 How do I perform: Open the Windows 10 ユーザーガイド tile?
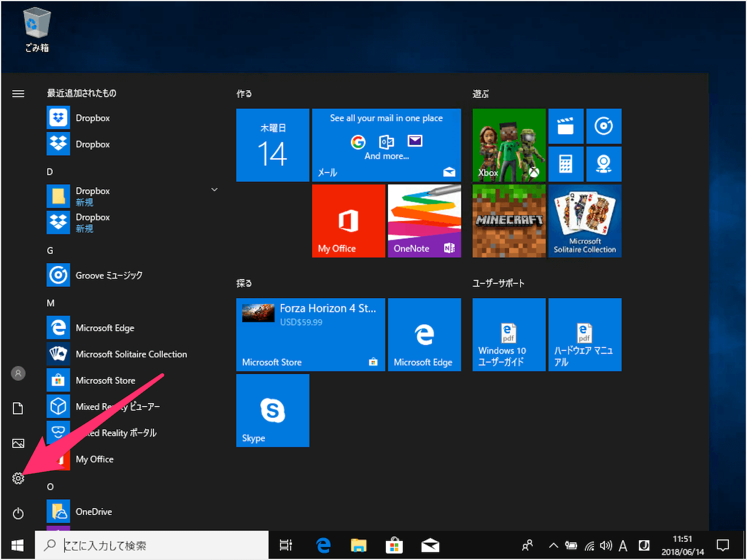click(x=509, y=335)
